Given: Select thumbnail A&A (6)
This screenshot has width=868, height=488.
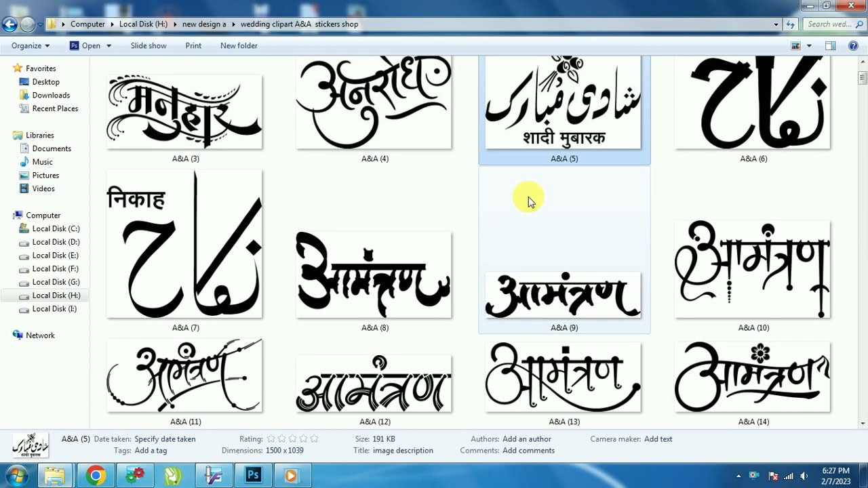Looking at the screenshot, I should point(753,103).
